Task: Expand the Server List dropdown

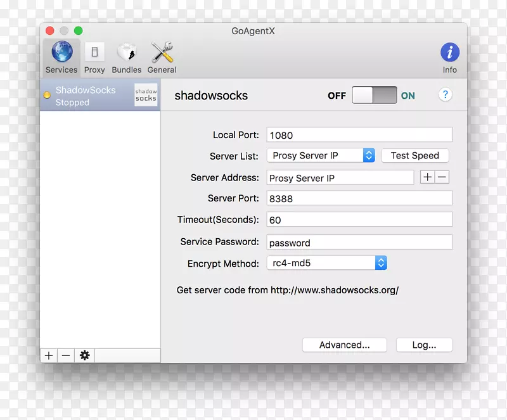Action: click(323, 155)
